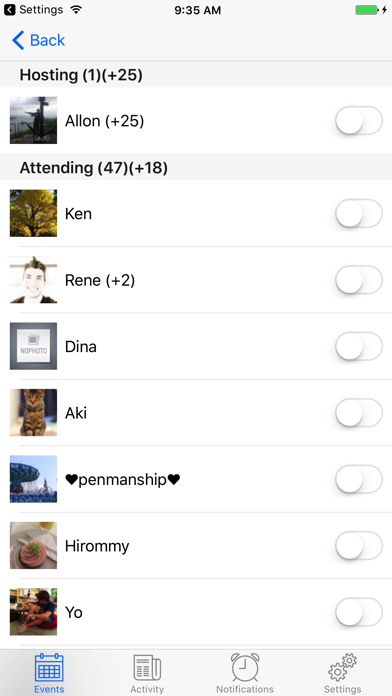The width and height of the screenshot is (392, 696).
Task: Enable the penmanship row switch
Action: [x=359, y=479]
